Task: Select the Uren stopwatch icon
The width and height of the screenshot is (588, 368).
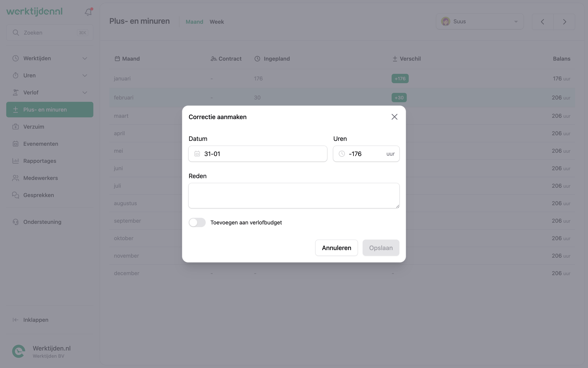Action: coord(16,75)
